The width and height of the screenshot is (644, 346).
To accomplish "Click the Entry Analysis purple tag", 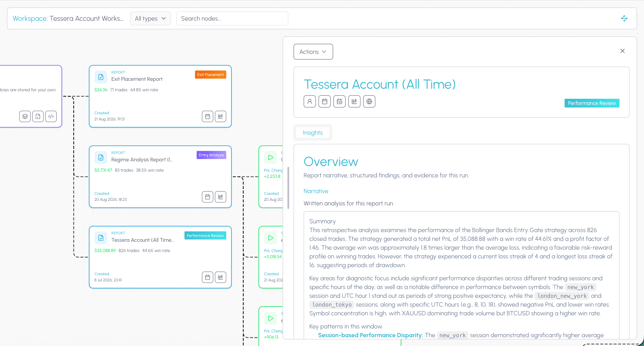I will tap(211, 155).
